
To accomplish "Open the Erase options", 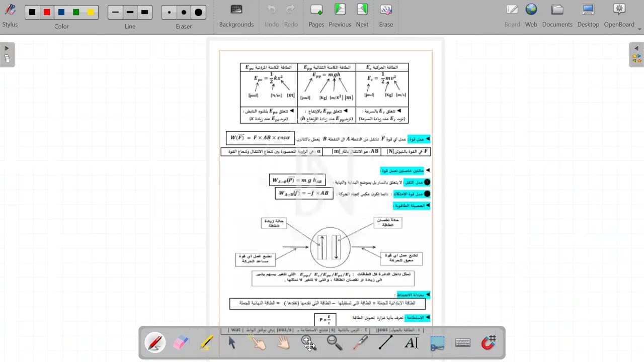I will pyautogui.click(x=386, y=16).
